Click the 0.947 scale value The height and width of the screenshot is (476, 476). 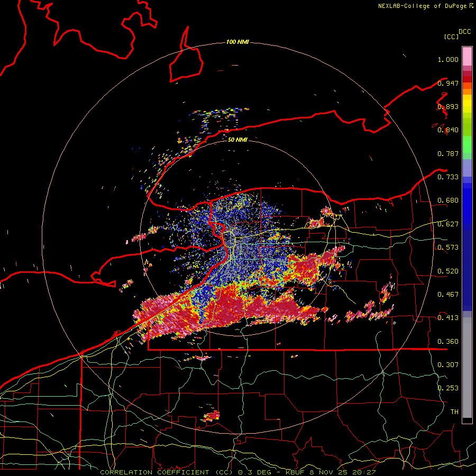tap(448, 83)
